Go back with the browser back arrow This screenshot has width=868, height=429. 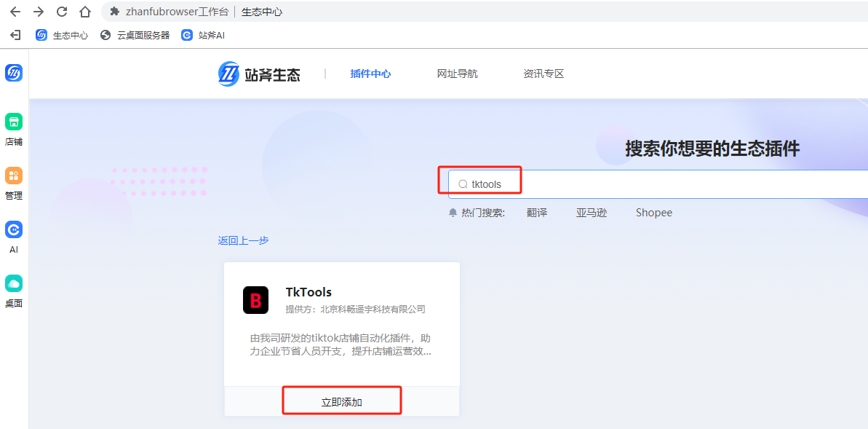15,12
